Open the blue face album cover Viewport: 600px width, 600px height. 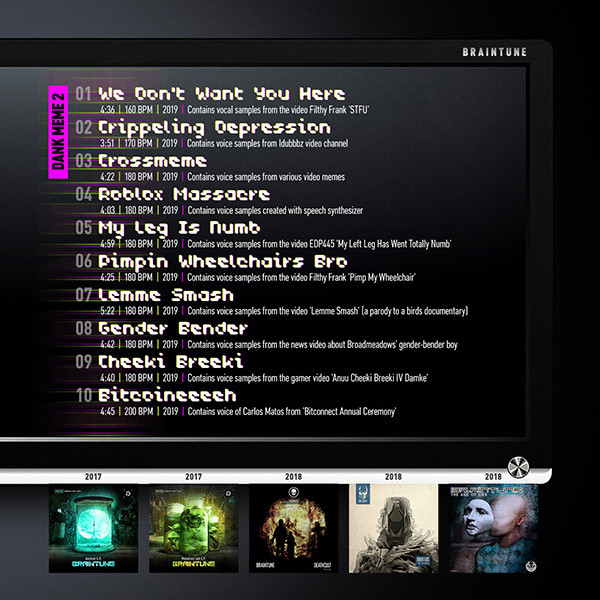(493, 529)
